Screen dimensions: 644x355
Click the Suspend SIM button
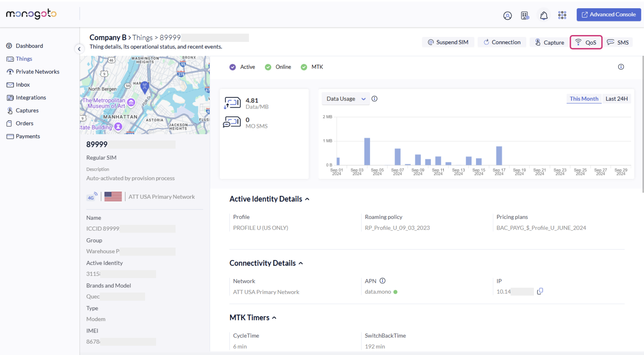coord(448,42)
